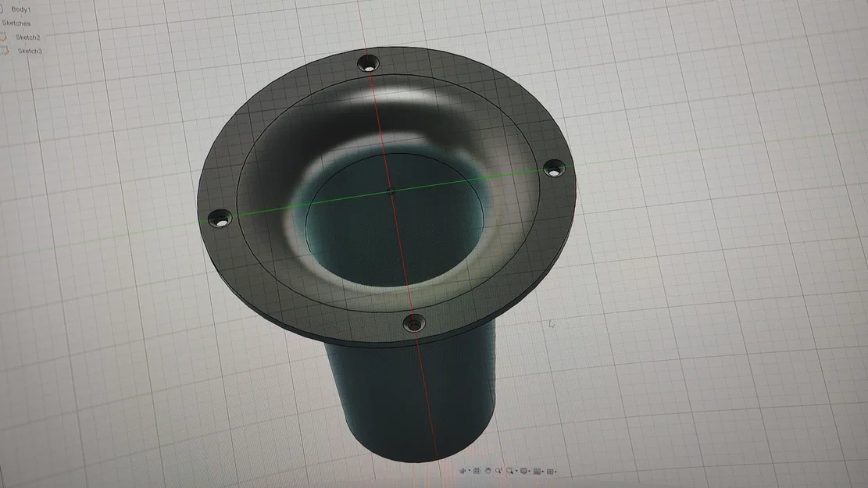Viewport: 868px width, 488px height.
Task: Click the Sketch2 sketch icon in the browser
Action: point(5,36)
